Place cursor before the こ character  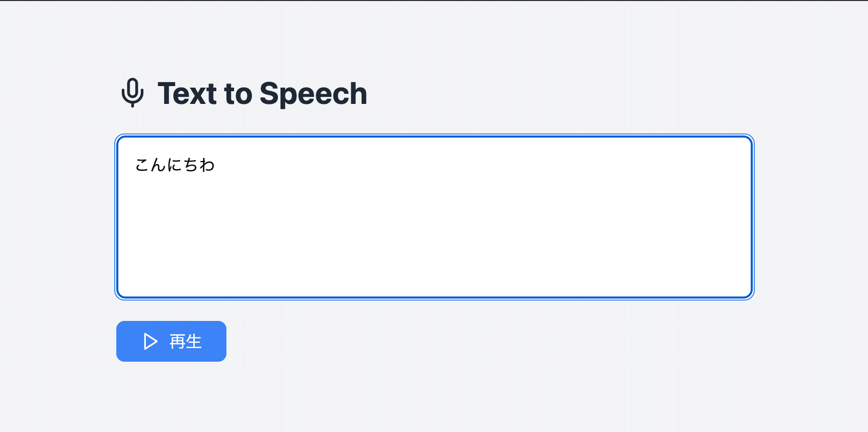tap(135, 165)
